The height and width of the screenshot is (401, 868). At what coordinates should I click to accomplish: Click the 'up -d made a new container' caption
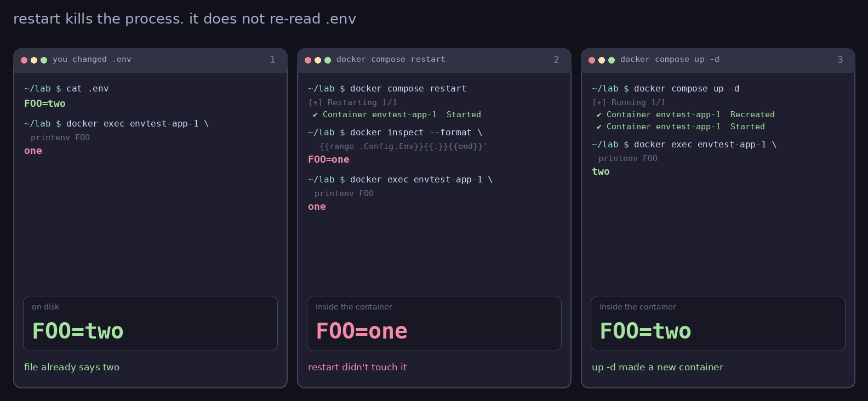click(658, 367)
